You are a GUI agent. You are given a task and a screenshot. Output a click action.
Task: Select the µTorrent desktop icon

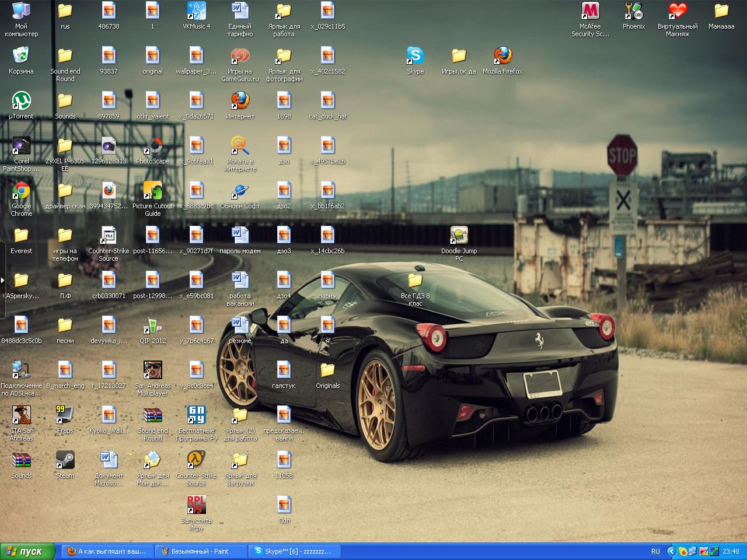click(x=22, y=101)
